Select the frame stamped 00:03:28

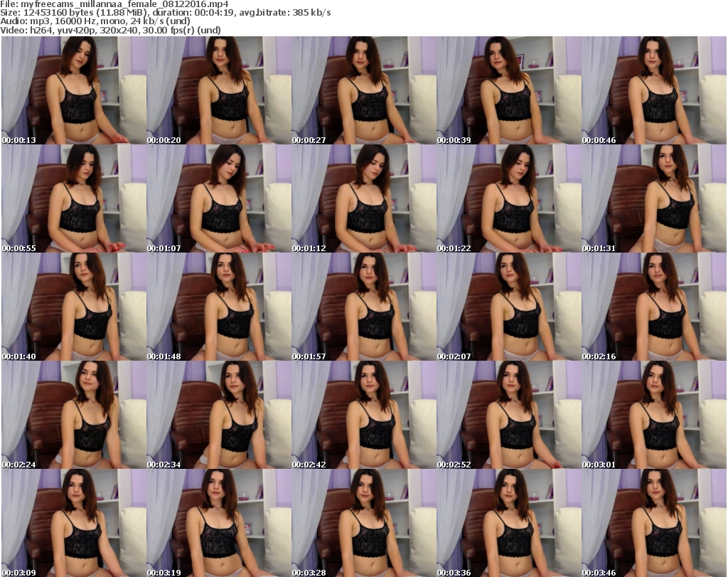point(364,523)
